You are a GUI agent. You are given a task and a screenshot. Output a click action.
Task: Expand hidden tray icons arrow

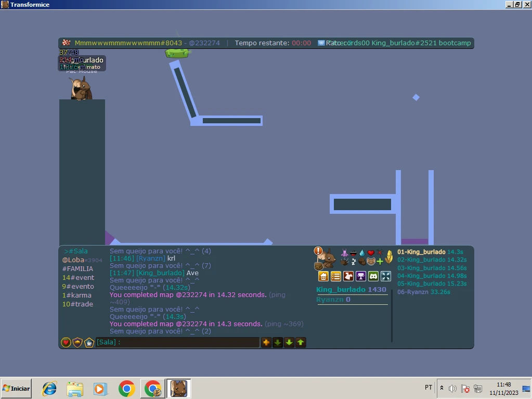point(442,388)
